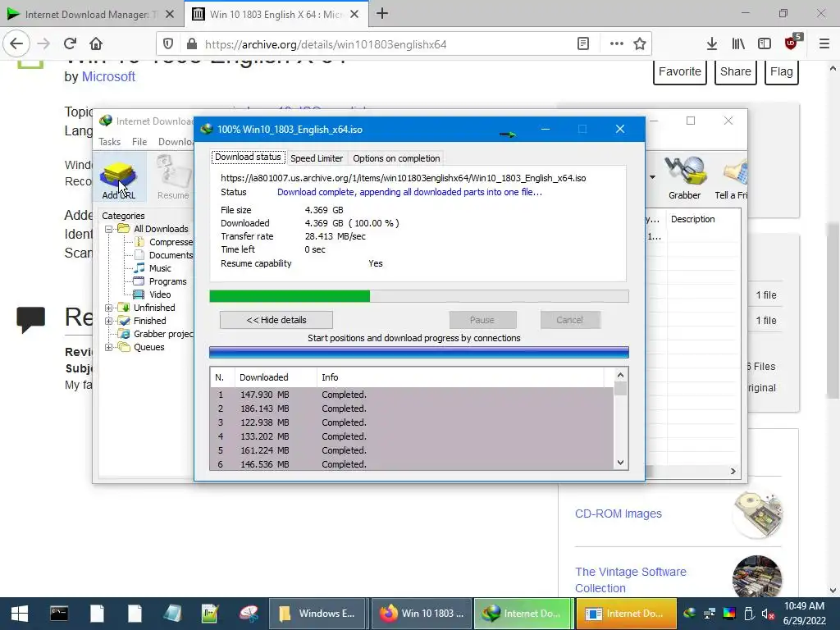Viewport: 840px width, 630px height.
Task: Click the Share button on archive page
Action: (736, 72)
